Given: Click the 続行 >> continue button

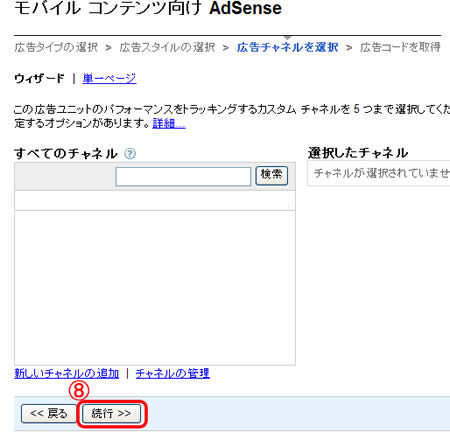Looking at the screenshot, I should click(x=111, y=414).
